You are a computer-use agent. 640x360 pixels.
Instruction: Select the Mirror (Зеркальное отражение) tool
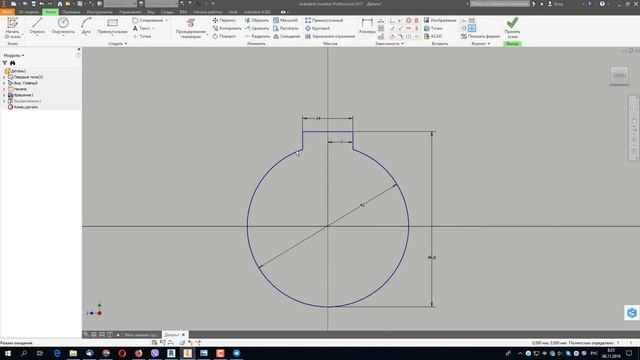click(x=330, y=36)
